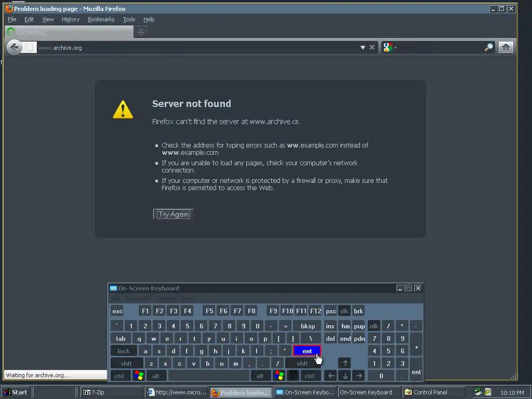Click the right arrow key
The width and height of the screenshot is (532, 399).
[358, 376]
